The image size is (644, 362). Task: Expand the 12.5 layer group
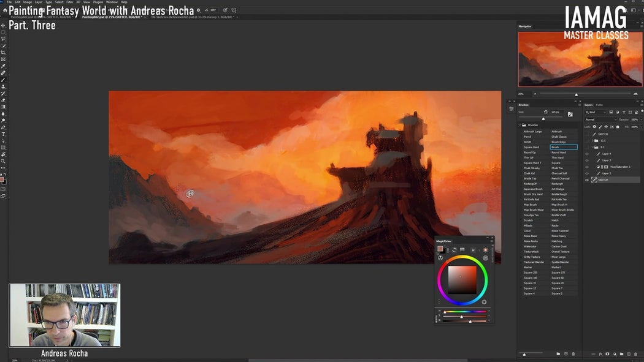coord(592,140)
